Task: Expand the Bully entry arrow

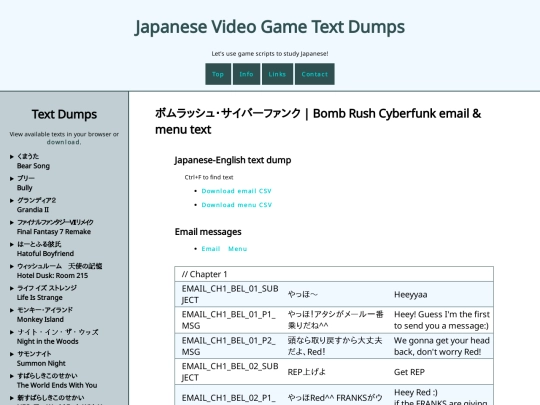Action: point(12,178)
